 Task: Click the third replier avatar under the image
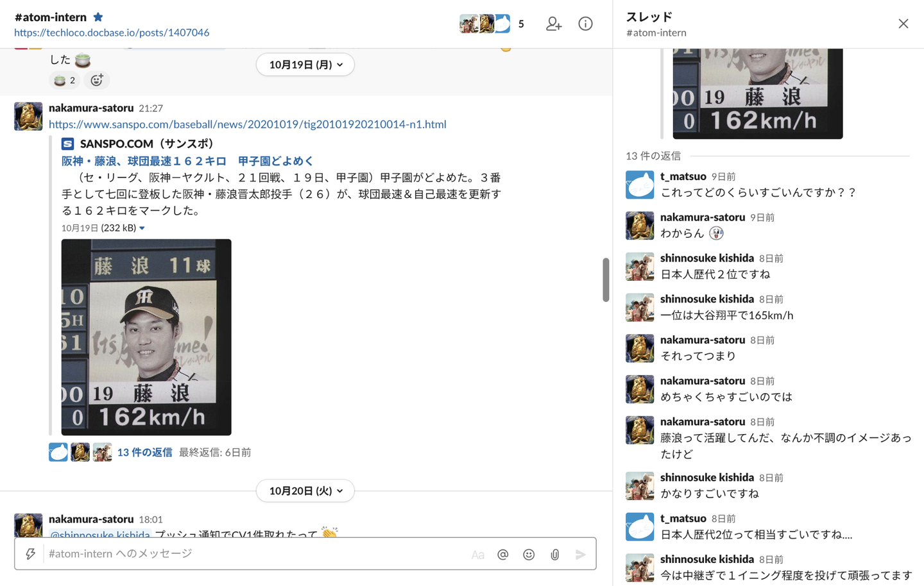102,452
